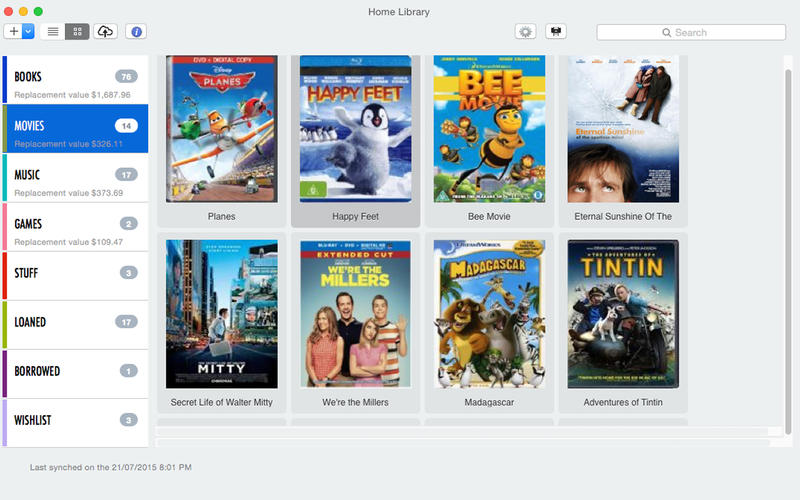Select the Bee Movie cover
Screen dimensions: 800x500
489,129
